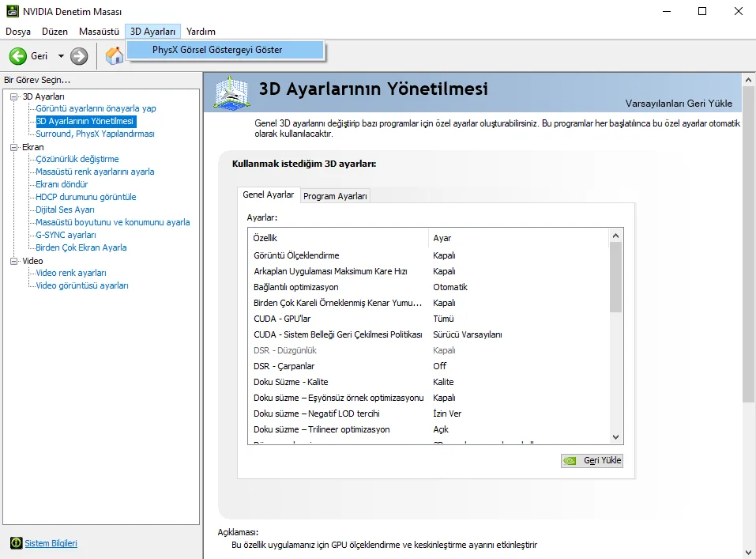Select Birden Çok Kareli Örneklenmiş Kenar row
The width and height of the screenshot is (756, 559).
pos(429,303)
